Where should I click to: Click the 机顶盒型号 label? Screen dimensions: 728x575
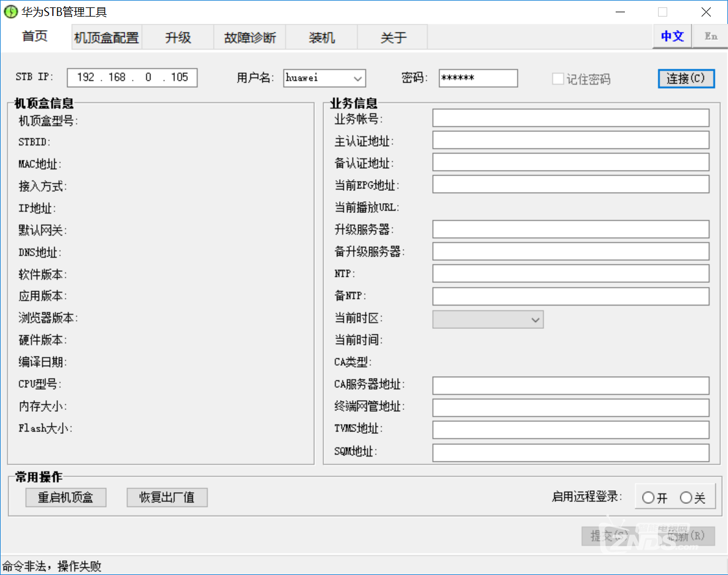(x=48, y=121)
